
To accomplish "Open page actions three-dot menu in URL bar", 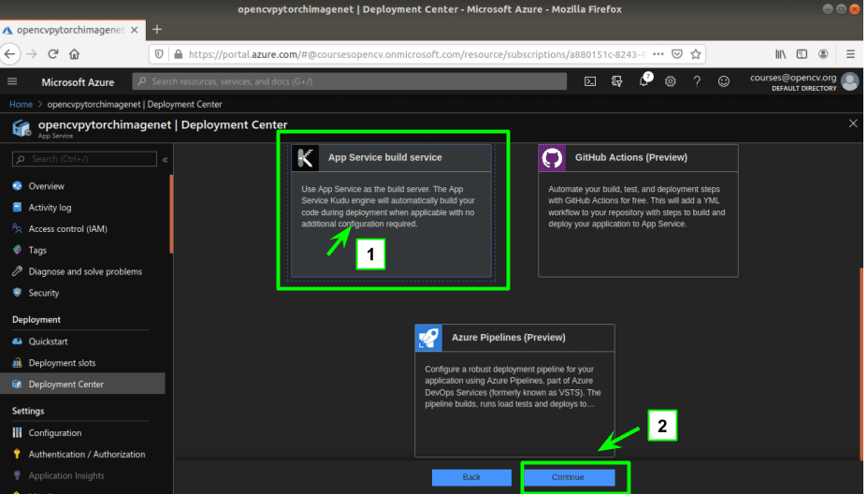I will pos(658,54).
